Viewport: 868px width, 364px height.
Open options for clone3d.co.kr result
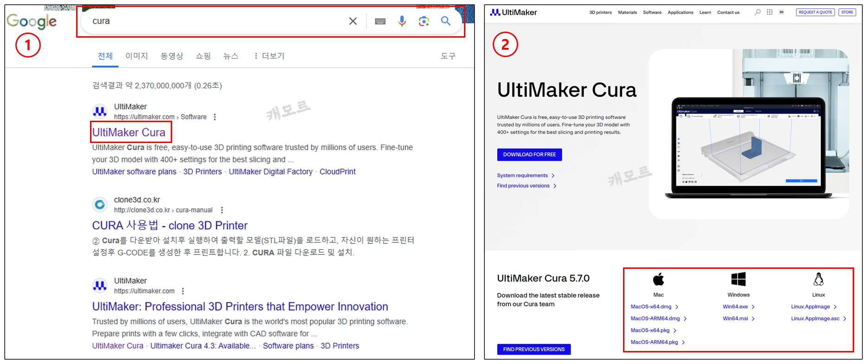pos(222,210)
